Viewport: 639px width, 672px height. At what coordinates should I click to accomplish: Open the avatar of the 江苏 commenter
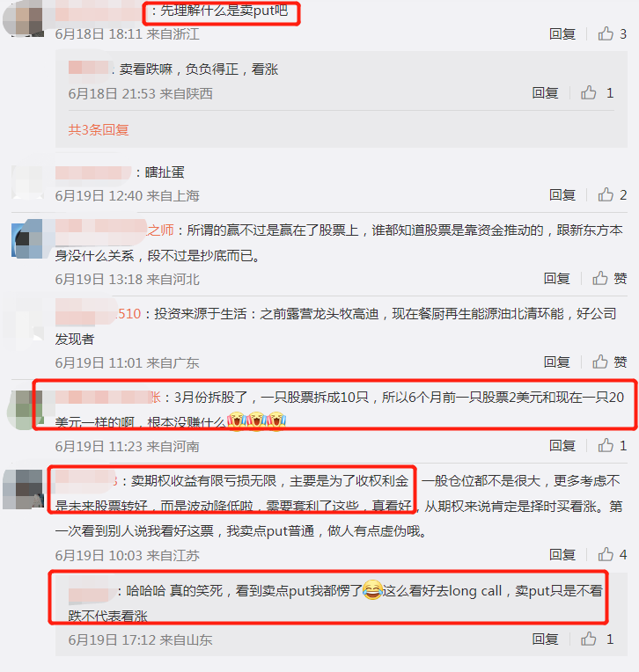(x=23, y=489)
